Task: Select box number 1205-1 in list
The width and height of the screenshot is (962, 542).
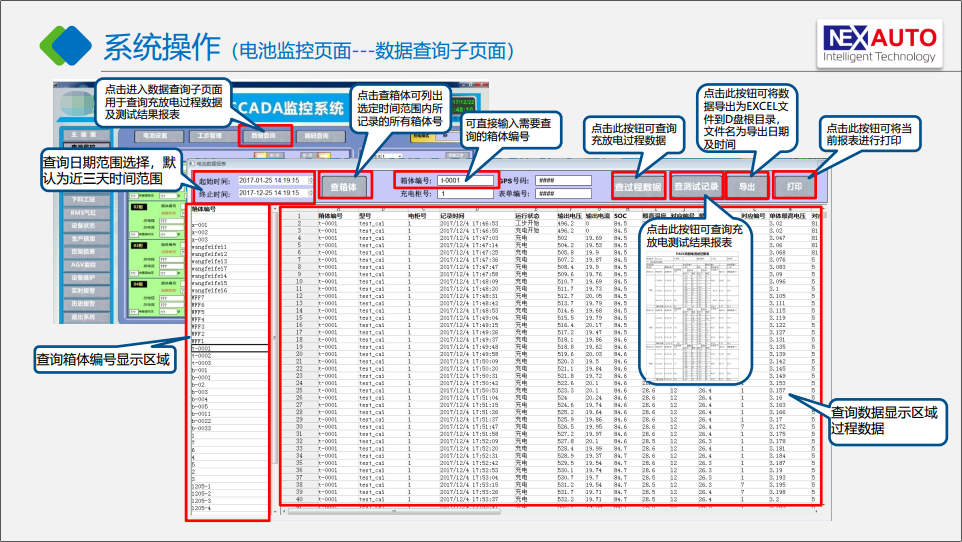Action: click(229, 486)
